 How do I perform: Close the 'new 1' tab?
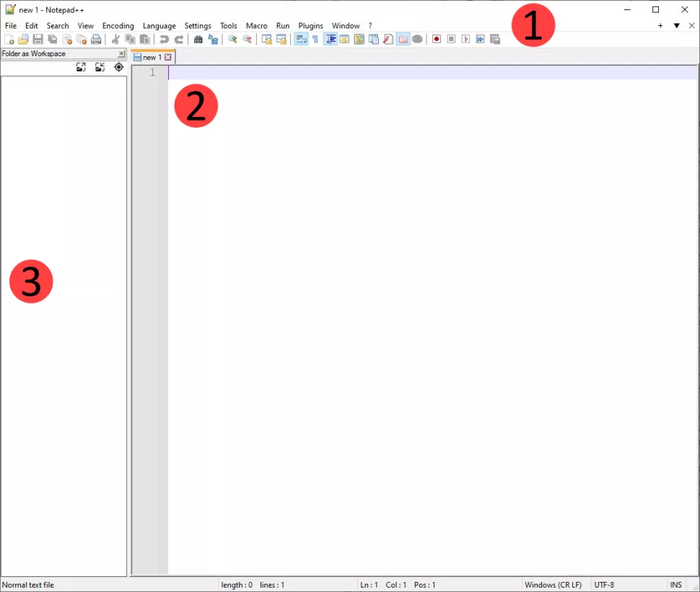[x=168, y=57]
